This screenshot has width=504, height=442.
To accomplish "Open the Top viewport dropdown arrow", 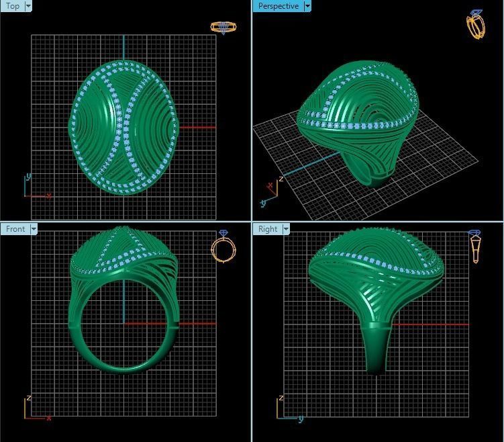I will (x=28, y=6).
